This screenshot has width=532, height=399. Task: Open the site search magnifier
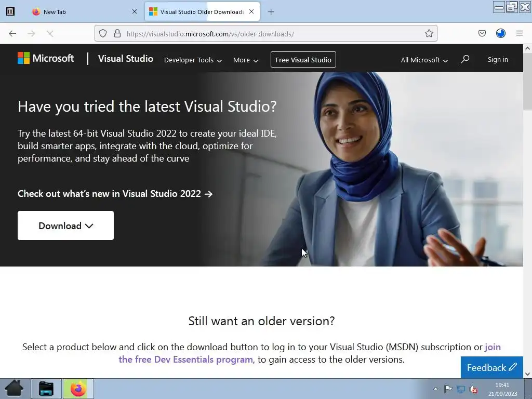coord(465,60)
